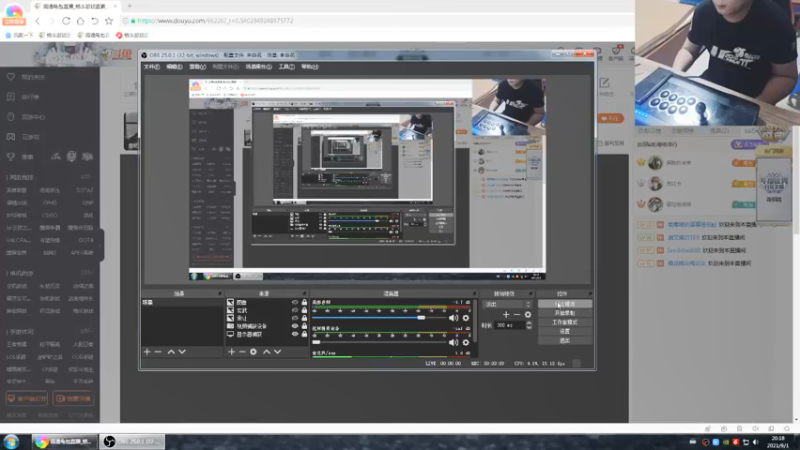Click Start Streaming in OBS Controls
The image size is (800, 450).
click(565, 304)
